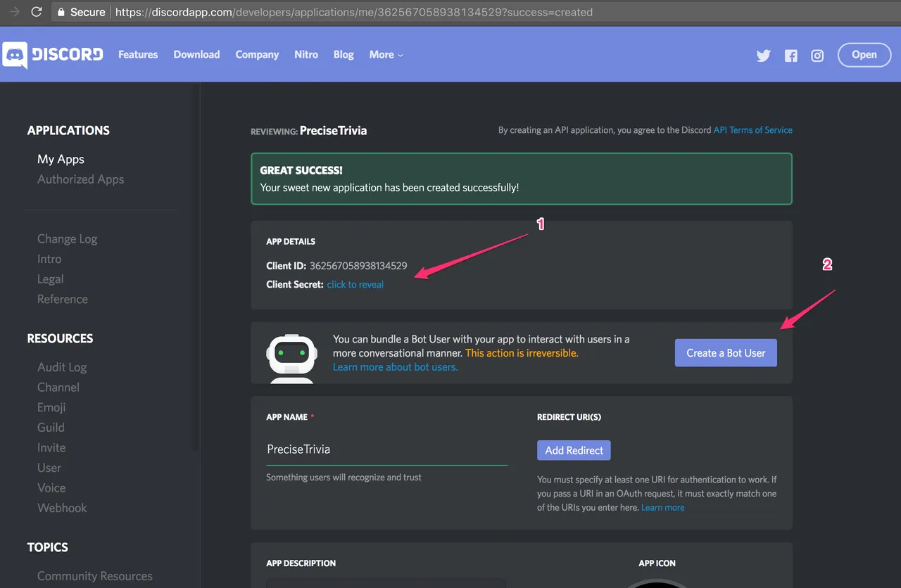Click 'This action is irreversible.' warning text
The width and height of the screenshot is (901, 588).
[522, 353]
